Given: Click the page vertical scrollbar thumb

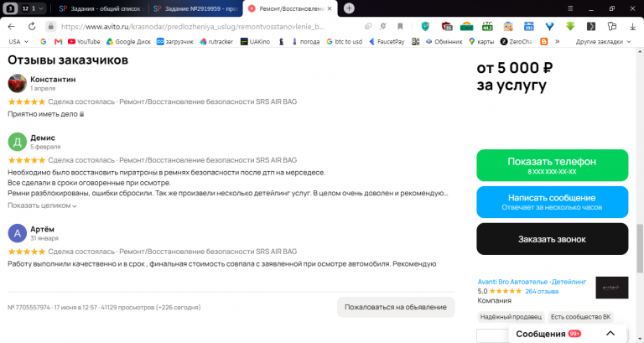Looking at the screenshot, I should [x=640, y=248].
